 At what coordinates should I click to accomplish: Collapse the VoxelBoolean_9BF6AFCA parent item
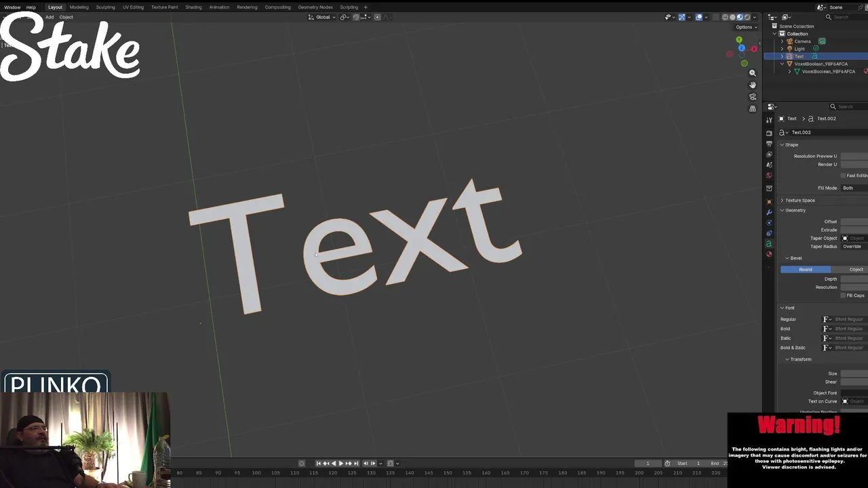(x=782, y=64)
